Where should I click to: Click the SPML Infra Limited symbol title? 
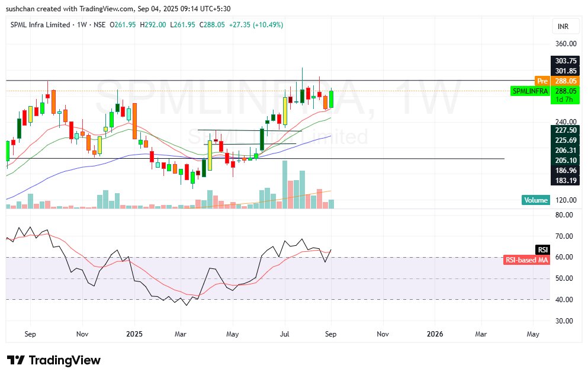(x=40, y=25)
